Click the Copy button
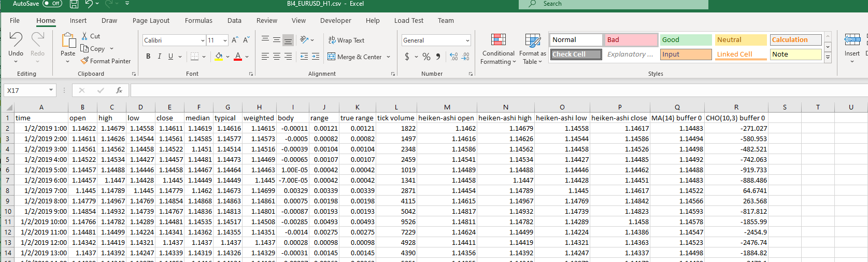 coord(93,48)
